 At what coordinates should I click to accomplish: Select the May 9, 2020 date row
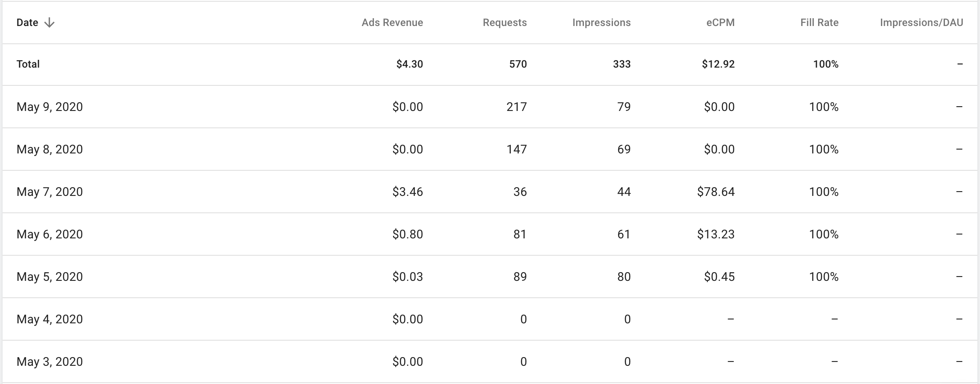tap(49, 107)
